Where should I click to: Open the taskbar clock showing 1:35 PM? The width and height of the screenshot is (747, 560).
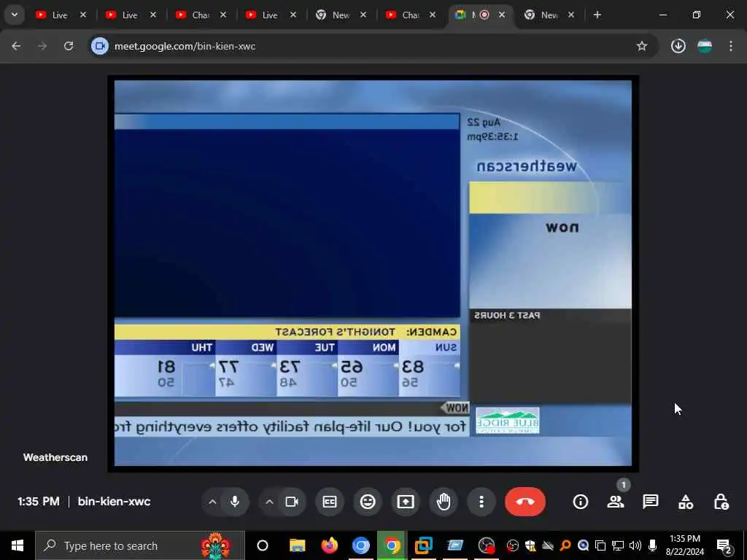(x=684, y=545)
